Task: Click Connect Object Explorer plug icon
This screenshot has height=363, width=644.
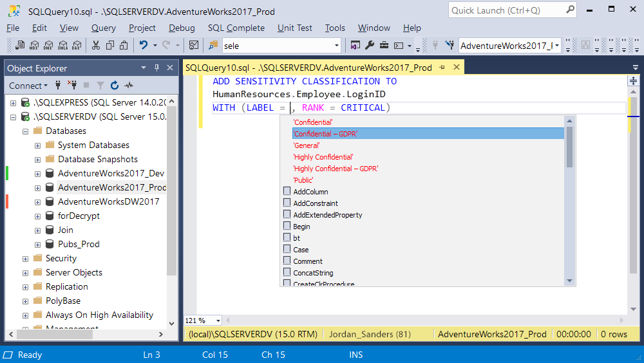Action: point(58,86)
